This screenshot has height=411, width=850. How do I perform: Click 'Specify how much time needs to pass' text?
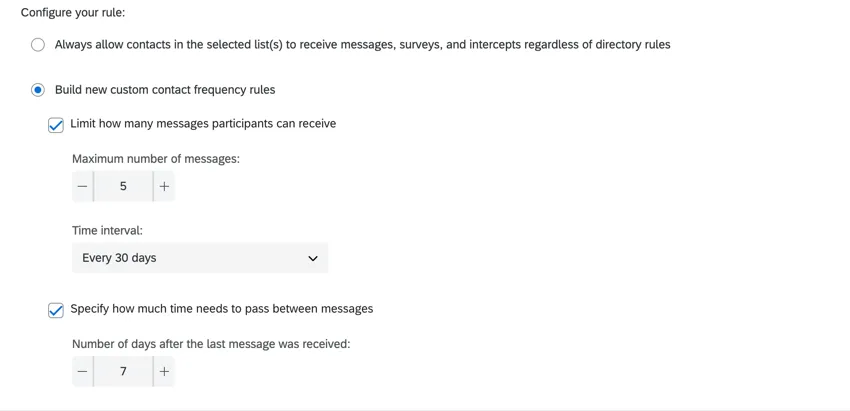[x=221, y=308]
